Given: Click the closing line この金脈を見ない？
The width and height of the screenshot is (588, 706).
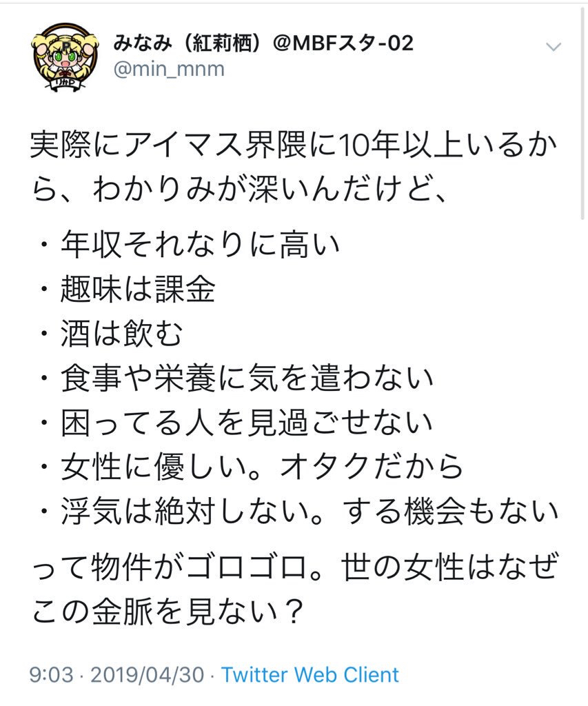Looking at the screenshot, I should [x=168, y=611].
